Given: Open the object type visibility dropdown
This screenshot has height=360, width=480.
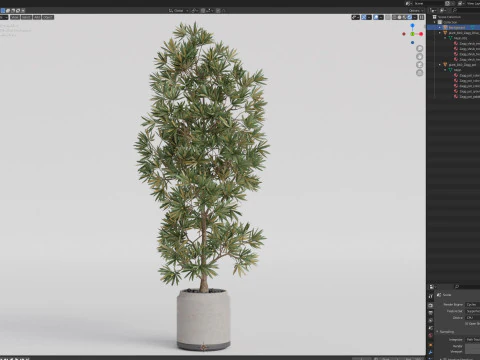Looking at the screenshot, I should point(355,17).
